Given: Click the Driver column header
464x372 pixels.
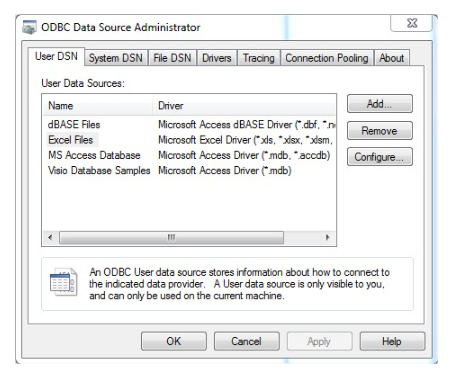Looking at the screenshot, I should [244, 106].
